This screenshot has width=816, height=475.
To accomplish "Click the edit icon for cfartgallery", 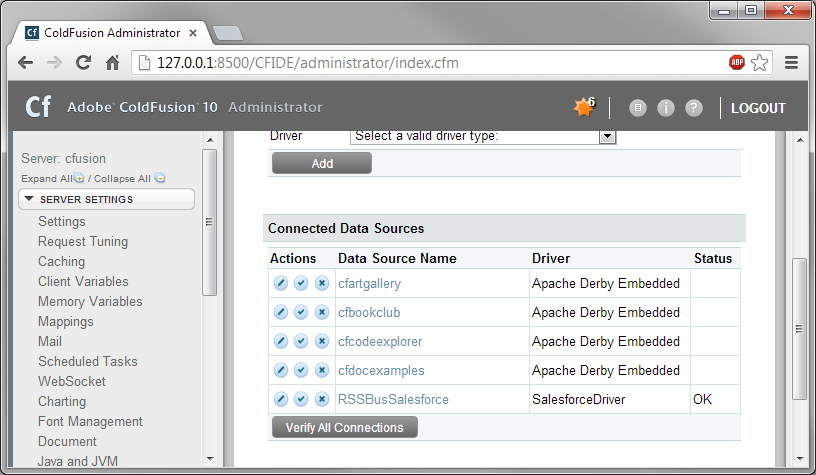I will coord(281,284).
